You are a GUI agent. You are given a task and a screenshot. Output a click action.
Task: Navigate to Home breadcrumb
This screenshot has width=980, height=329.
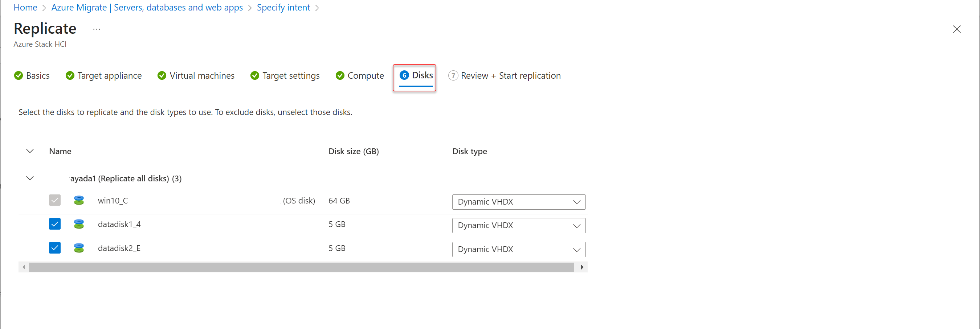click(x=25, y=8)
